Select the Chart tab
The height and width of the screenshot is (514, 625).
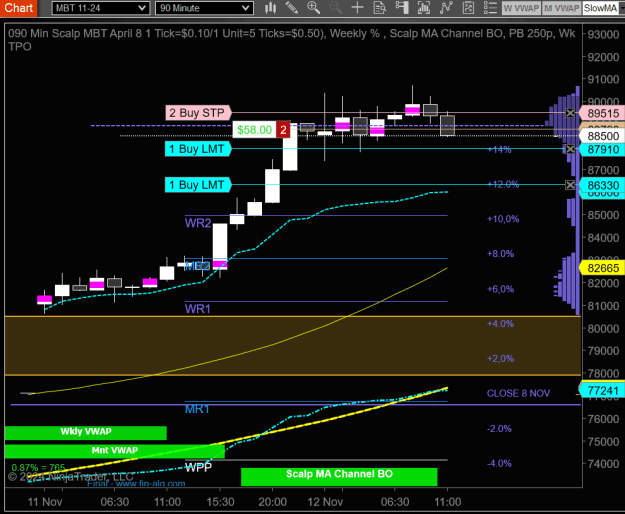18,8
